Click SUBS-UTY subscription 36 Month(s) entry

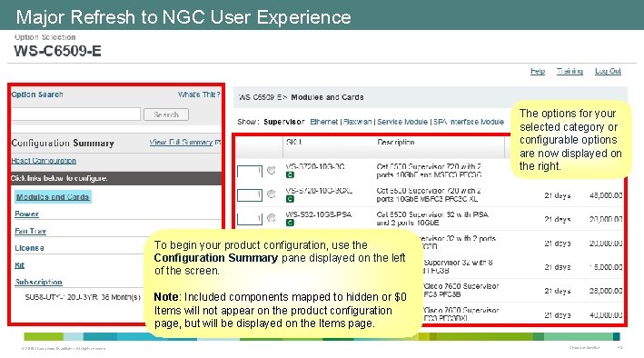(83, 297)
